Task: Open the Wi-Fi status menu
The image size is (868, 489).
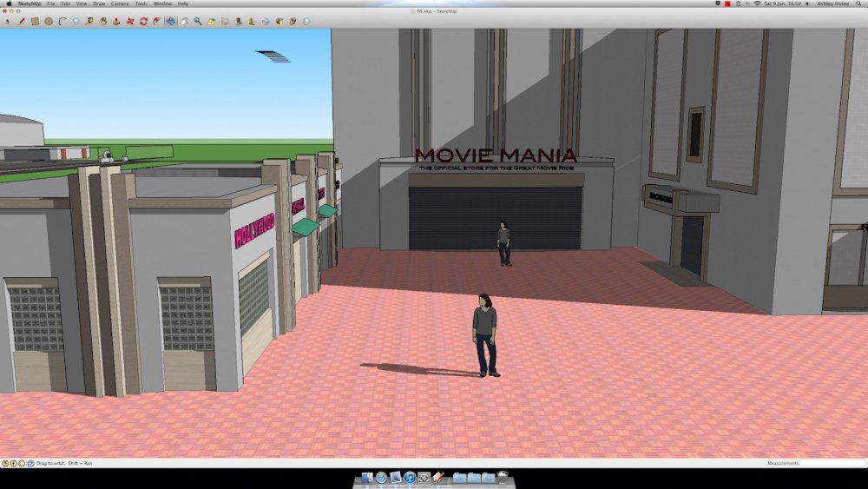Action: 757,3
